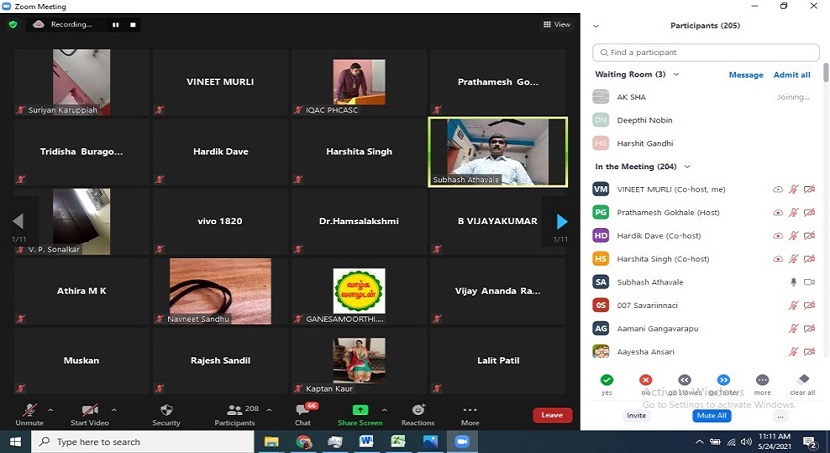
Task: Stop the recording in the top bar
Action: tap(134, 24)
